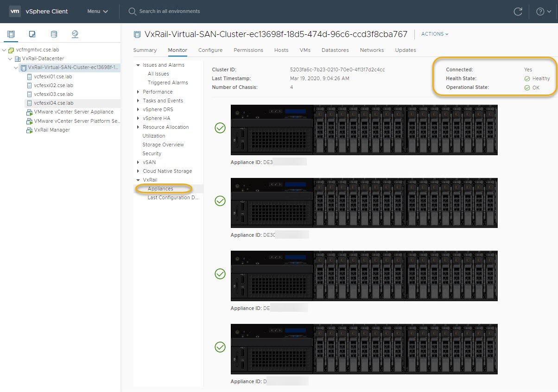Open the Networking inventory icon

(75, 34)
